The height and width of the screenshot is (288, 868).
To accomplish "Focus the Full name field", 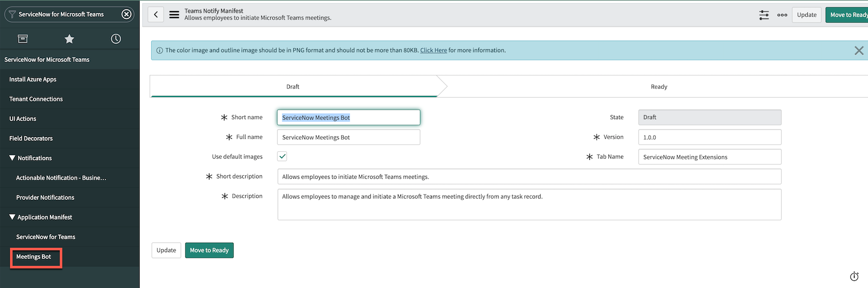I will [x=349, y=137].
